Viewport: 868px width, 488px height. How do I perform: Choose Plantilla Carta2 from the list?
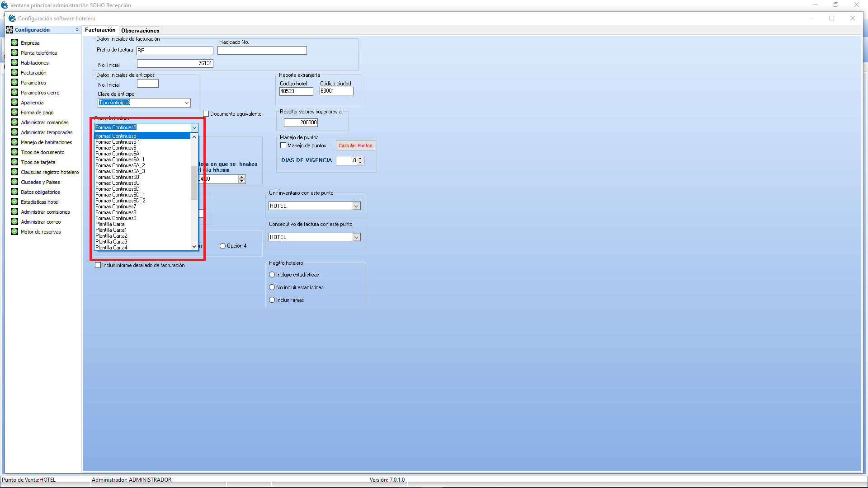(111, 236)
